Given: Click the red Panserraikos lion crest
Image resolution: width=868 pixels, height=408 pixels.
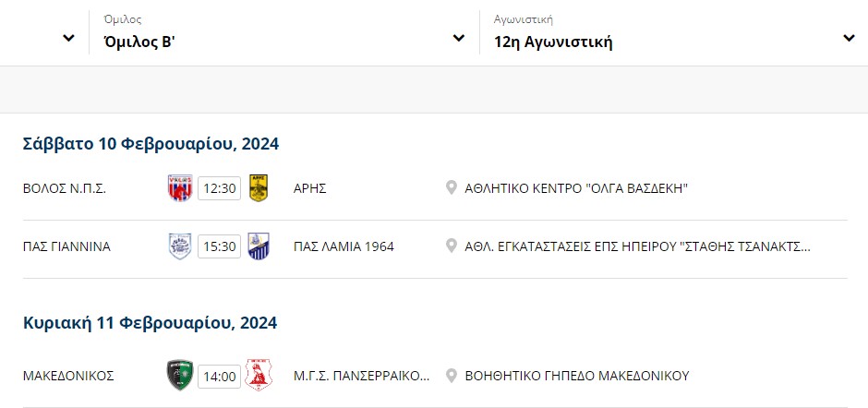Looking at the screenshot, I should coord(259,376).
